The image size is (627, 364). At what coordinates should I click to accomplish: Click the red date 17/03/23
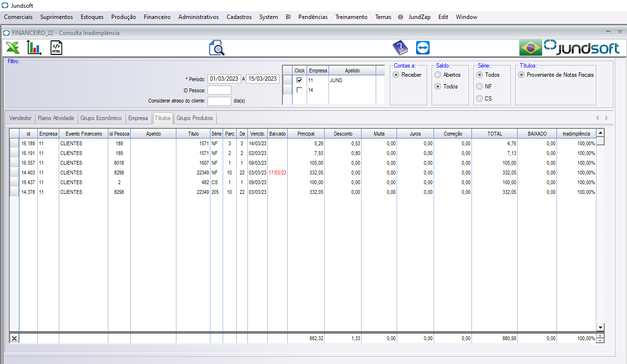point(278,173)
